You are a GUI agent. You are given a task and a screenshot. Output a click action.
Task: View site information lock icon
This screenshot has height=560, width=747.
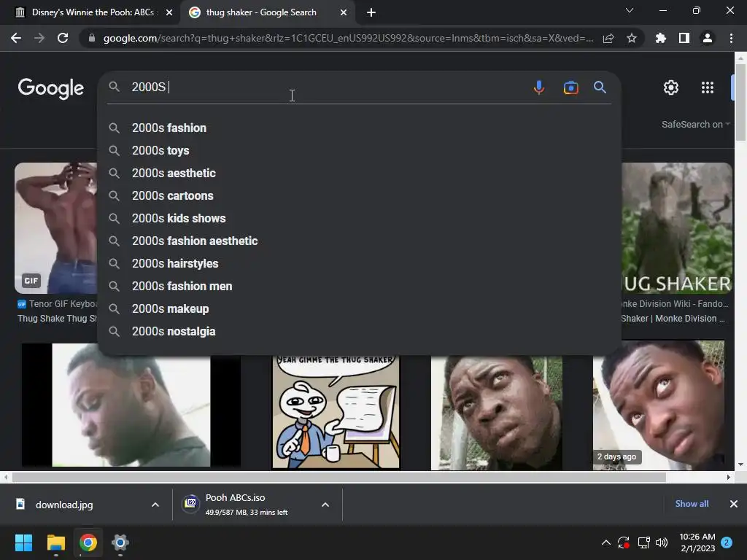(91, 38)
